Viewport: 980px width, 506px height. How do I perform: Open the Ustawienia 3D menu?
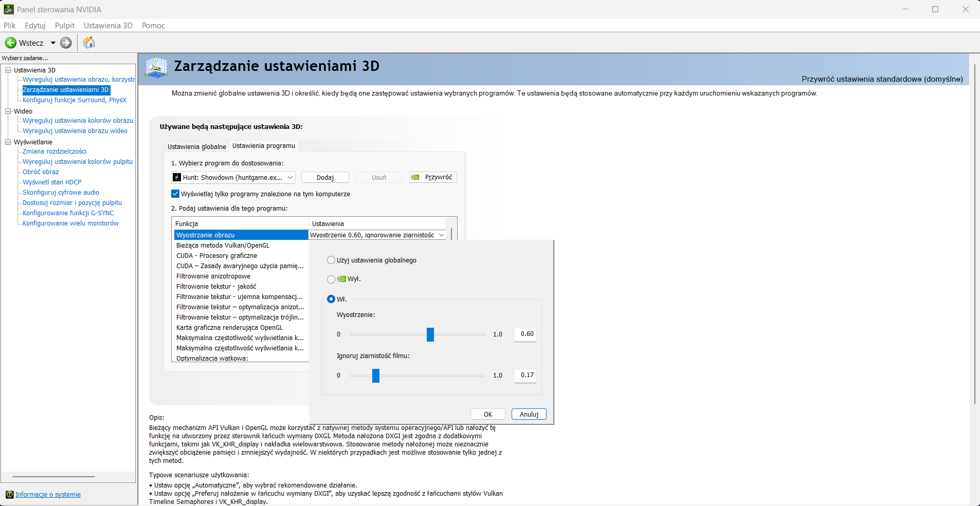(x=108, y=25)
